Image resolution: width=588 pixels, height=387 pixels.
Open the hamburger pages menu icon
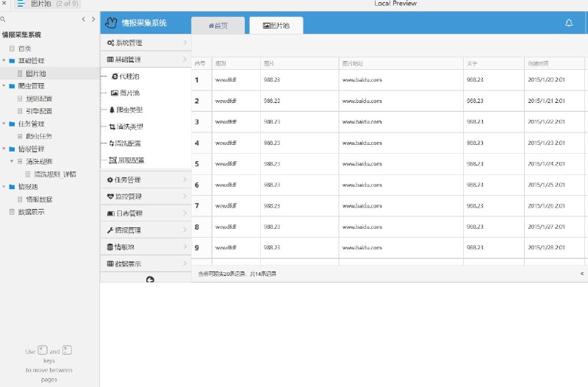pos(21,4)
